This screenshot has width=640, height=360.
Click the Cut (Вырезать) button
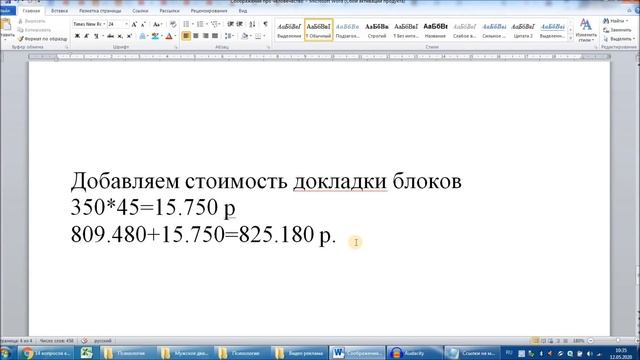click(x=31, y=21)
